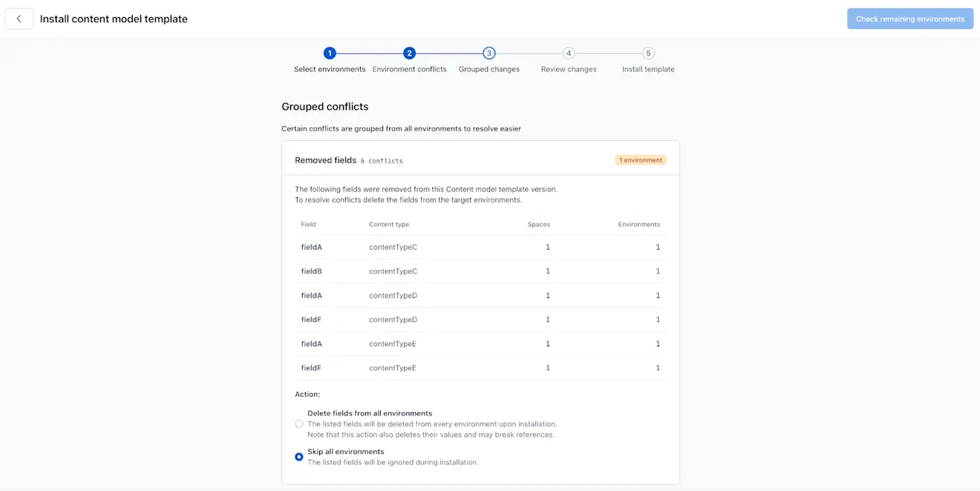Click the Environments column header

[639, 224]
